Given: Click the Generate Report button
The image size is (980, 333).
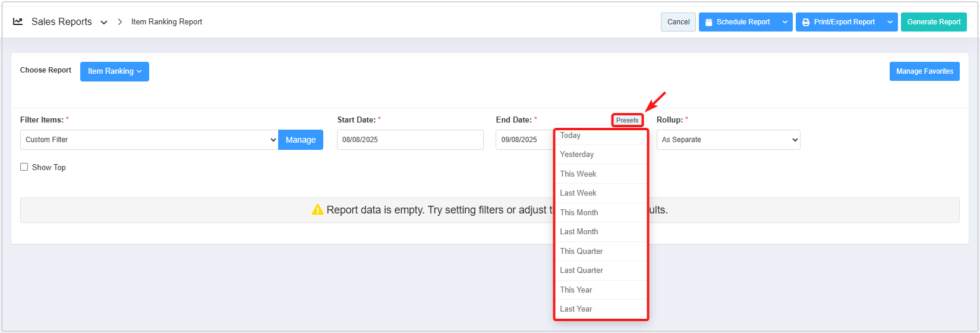Looking at the screenshot, I should click(x=933, y=22).
